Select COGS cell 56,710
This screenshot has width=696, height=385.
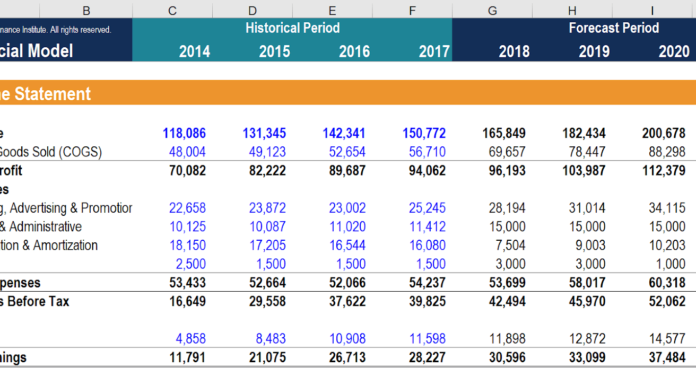point(427,152)
